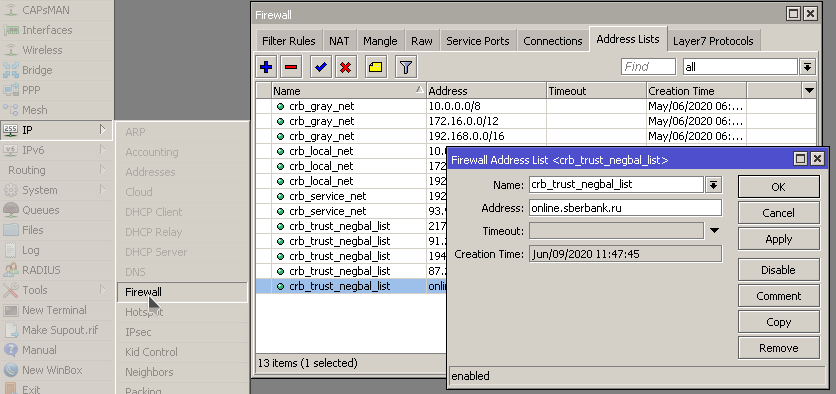Image resolution: width=836 pixels, height=394 pixels.
Task: Open RADIUS in sidebar
Action: (x=57, y=270)
